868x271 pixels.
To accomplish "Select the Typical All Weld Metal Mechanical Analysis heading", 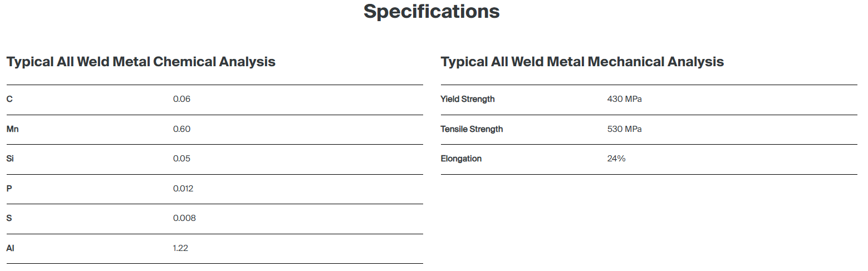I will (582, 62).
